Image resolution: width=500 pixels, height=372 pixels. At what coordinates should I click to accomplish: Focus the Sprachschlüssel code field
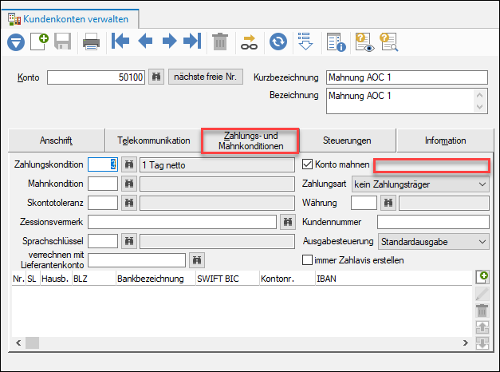coord(103,241)
